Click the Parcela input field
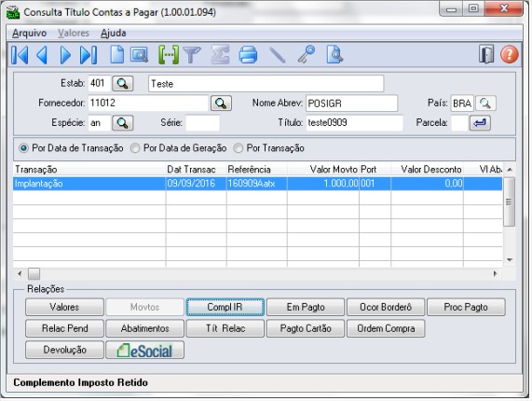 [459, 123]
